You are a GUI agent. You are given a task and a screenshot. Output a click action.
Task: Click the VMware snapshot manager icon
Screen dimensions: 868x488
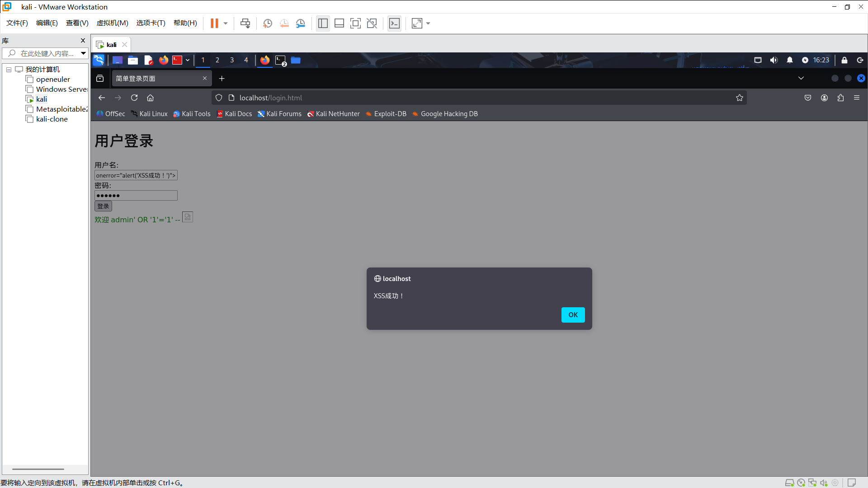tap(301, 23)
